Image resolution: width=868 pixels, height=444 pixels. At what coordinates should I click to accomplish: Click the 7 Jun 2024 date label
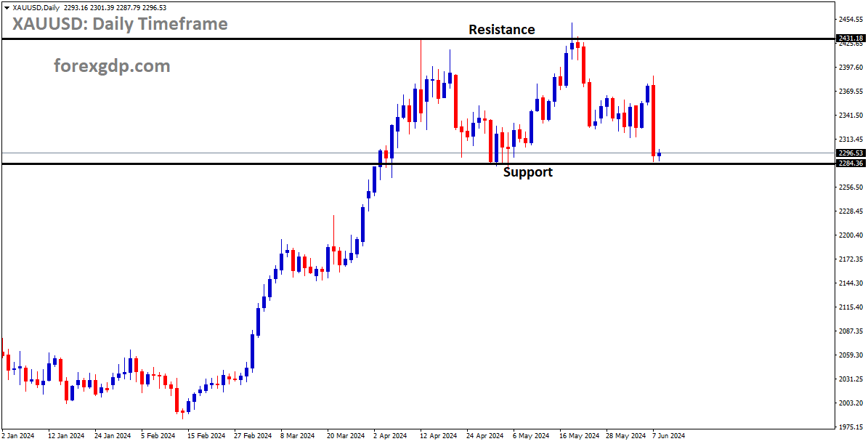(668, 436)
